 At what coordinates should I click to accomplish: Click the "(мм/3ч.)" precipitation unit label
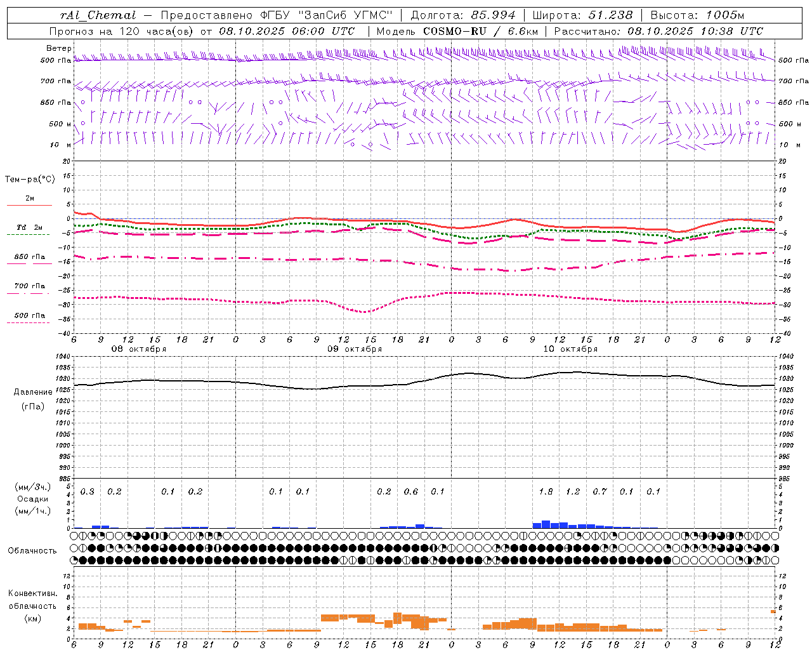tap(33, 487)
